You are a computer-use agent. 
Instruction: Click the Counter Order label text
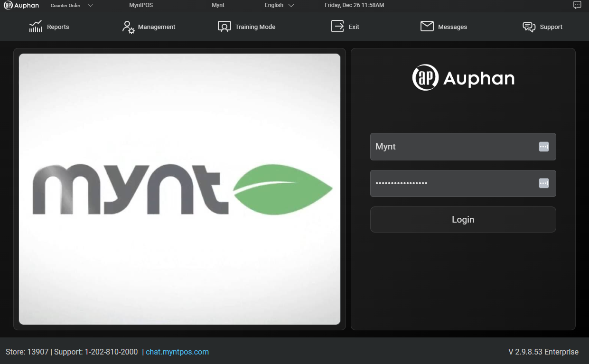coord(65,6)
